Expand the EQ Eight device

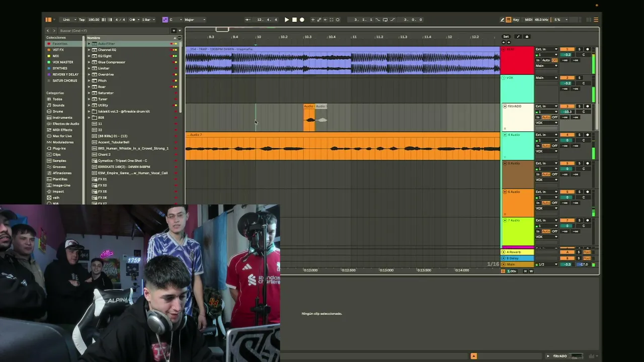pyautogui.click(x=89, y=56)
